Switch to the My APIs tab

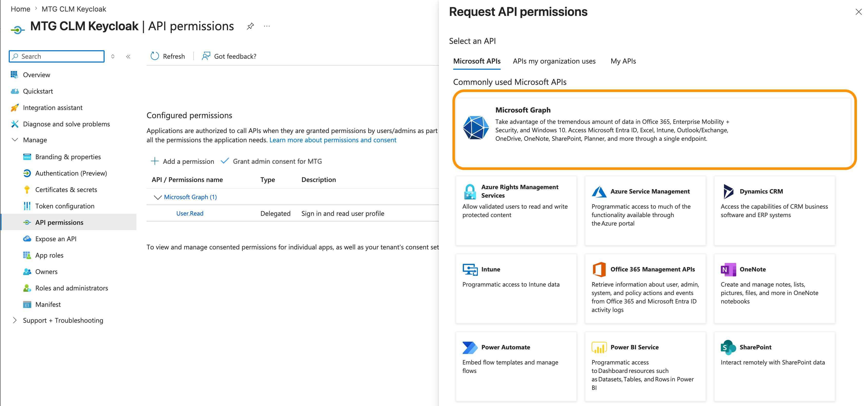click(x=623, y=61)
